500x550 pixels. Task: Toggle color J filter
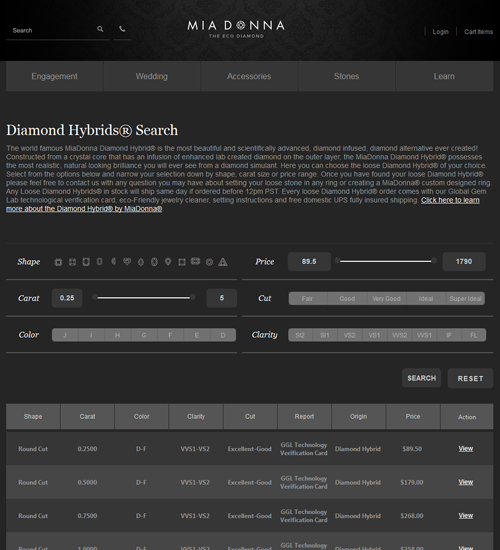65,335
